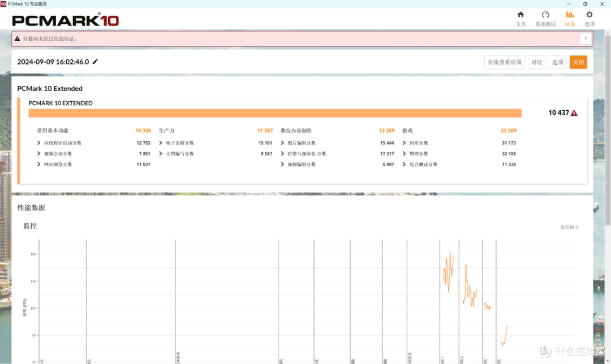Click 数位内容创作 score 12 269

pos(386,131)
